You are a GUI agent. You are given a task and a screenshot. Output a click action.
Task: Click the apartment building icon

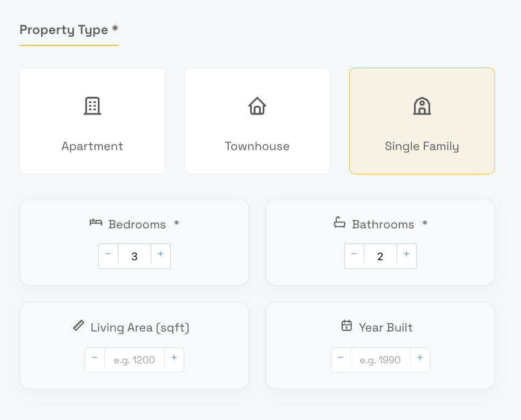coord(92,106)
